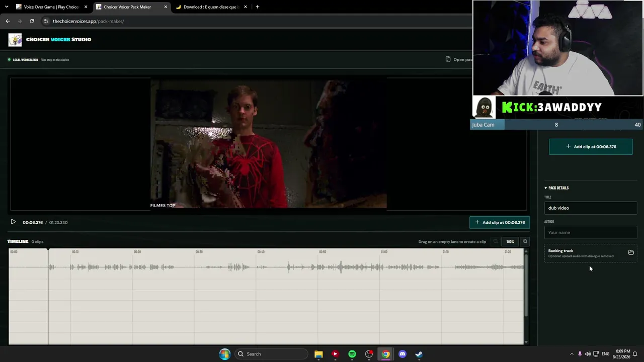Open Spotify from the taskbar
The width and height of the screenshot is (644, 362).
click(x=352, y=354)
